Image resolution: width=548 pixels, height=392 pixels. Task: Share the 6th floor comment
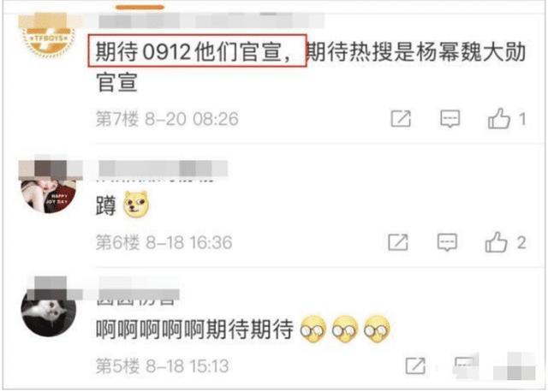(x=398, y=242)
